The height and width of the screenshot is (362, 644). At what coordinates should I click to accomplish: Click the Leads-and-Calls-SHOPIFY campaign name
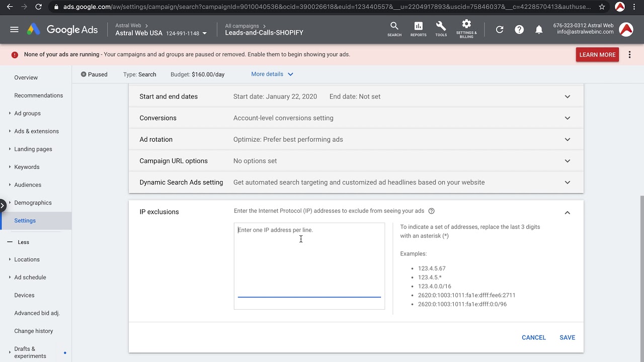(264, 33)
